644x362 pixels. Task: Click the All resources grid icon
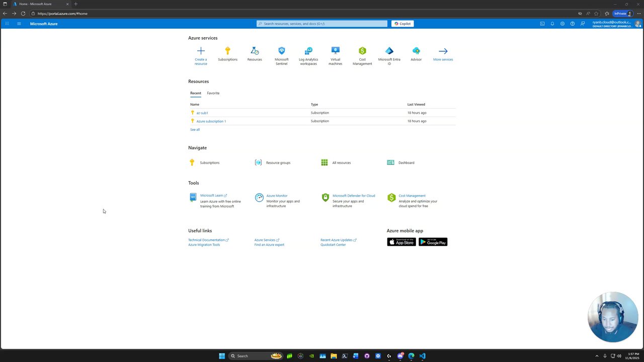click(x=325, y=162)
